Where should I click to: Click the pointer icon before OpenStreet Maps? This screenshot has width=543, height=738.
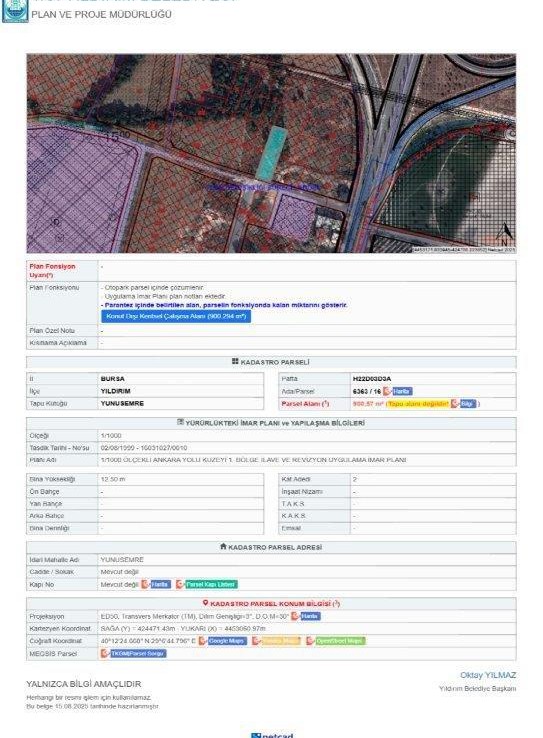click(310, 641)
